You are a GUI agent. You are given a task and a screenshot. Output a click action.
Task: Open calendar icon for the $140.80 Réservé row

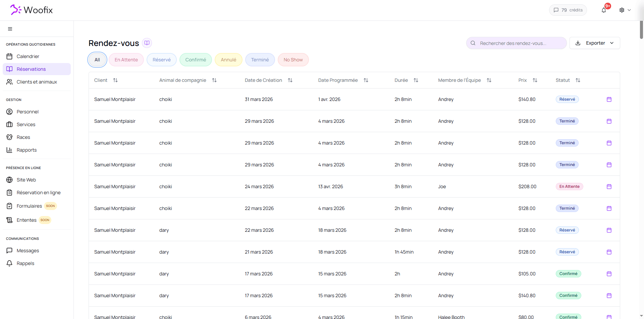(609, 99)
